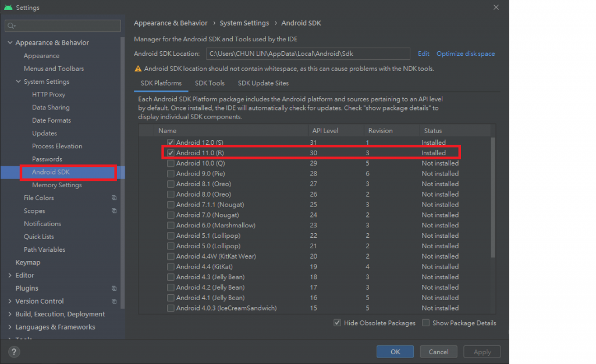This screenshot has height=364, width=596.
Task: Check the Android 9.0 (Pie) checkbox
Action: coord(171,173)
